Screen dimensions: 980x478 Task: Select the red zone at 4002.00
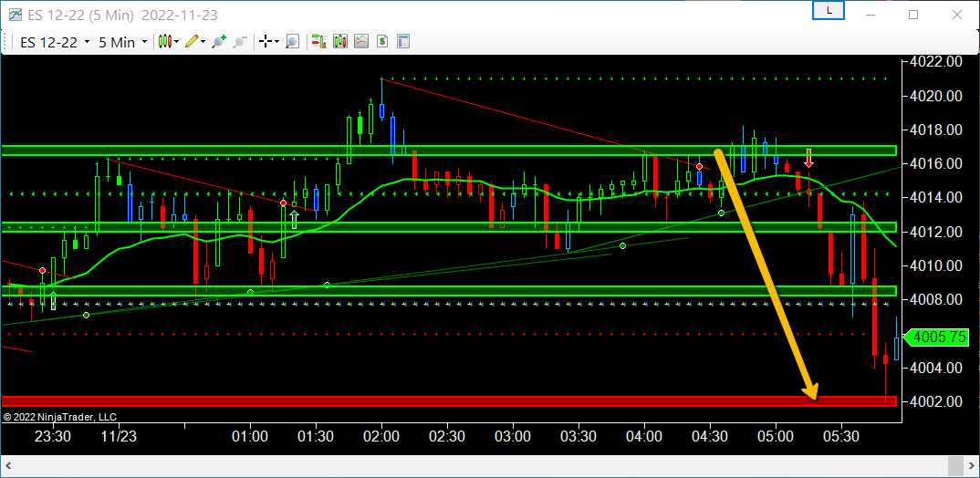tap(449, 401)
